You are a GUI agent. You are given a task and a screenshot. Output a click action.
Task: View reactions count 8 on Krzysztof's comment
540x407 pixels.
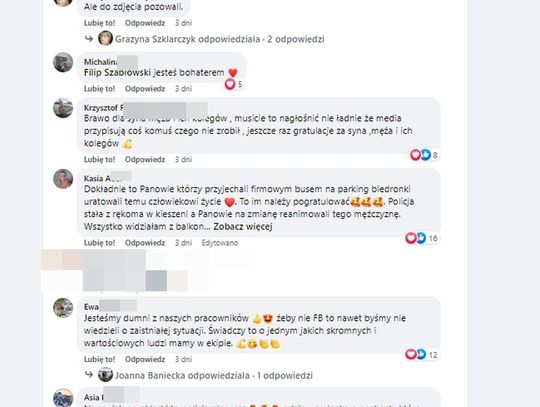coord(424,155)
